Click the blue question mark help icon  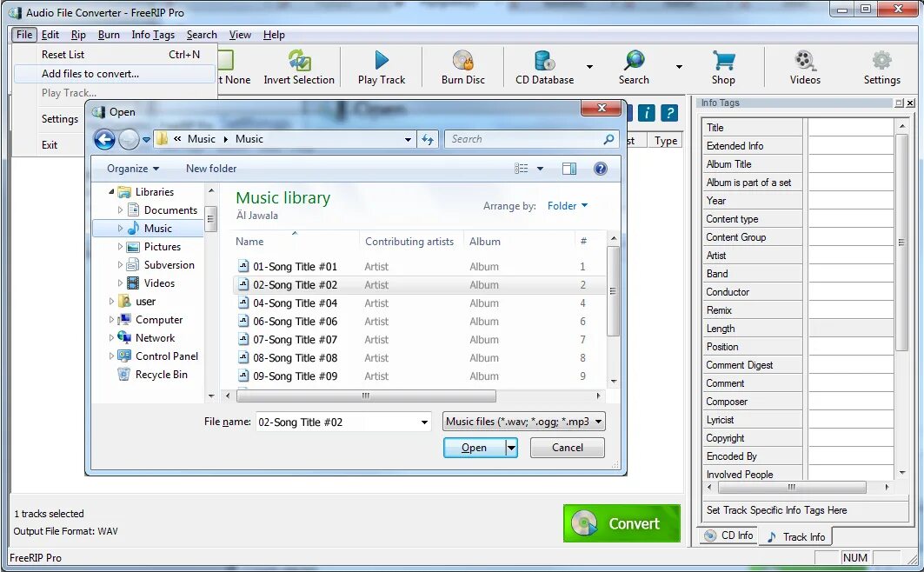(669, 113)
